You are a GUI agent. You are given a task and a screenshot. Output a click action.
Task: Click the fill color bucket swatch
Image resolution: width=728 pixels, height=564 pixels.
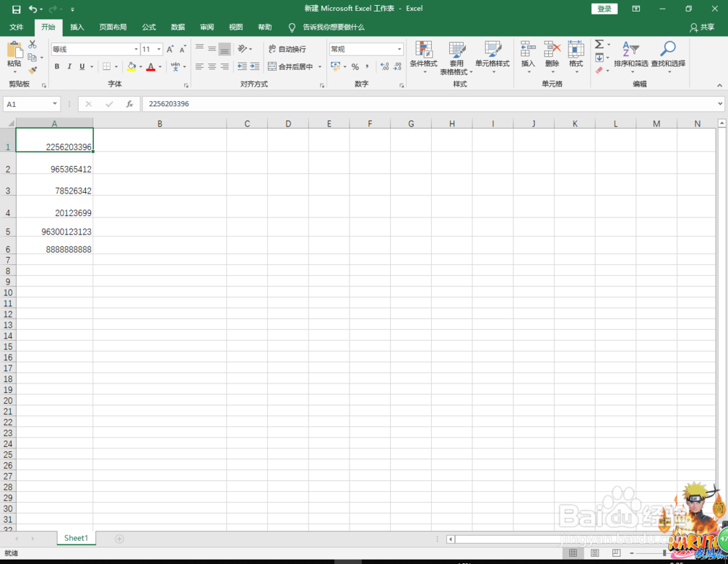click(131, 66)
